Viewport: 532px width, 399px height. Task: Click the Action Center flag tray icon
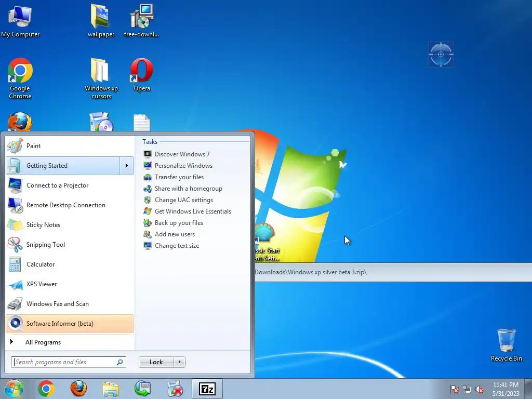(454, 389)
